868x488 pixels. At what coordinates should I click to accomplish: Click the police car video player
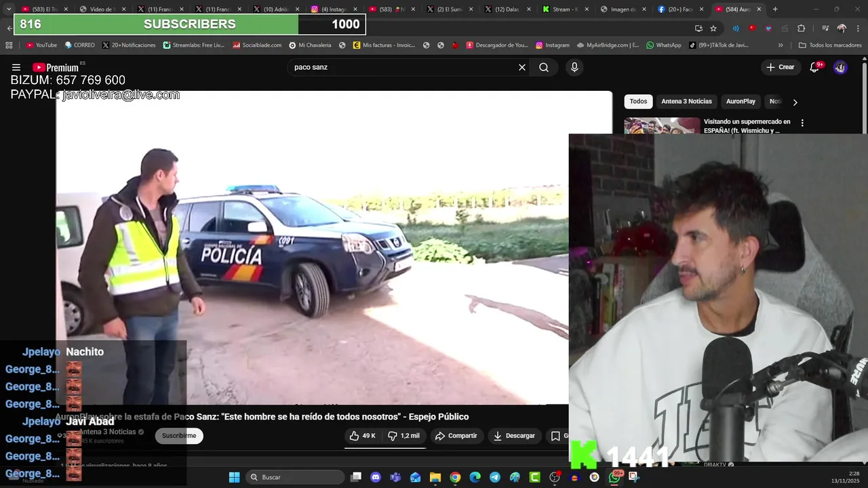point(312,247)
